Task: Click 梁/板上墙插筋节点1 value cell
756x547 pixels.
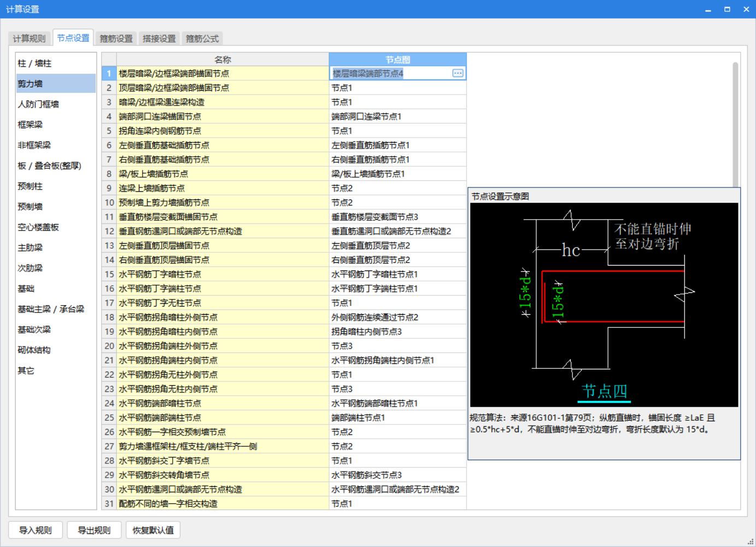Action: [x=397, y=174]
